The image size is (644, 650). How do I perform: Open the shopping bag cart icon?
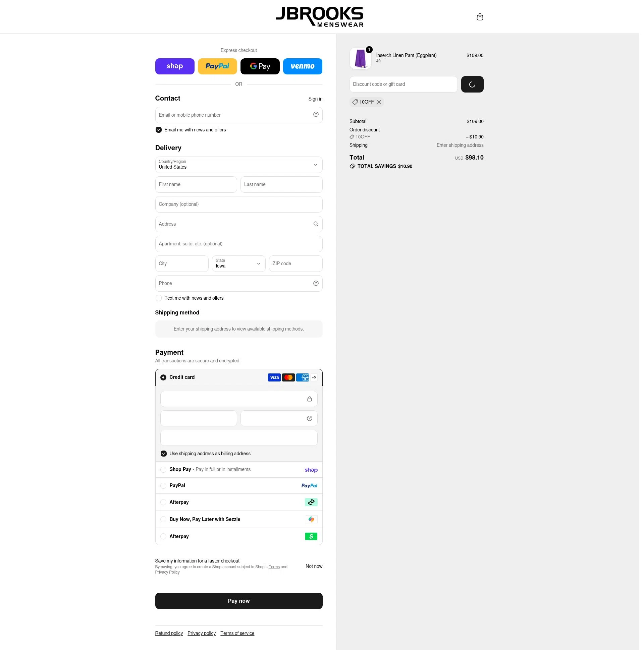[x=480, y=17]
